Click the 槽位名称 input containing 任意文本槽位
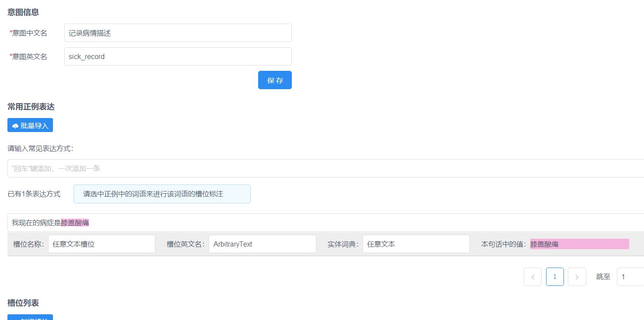 tap(101, 243)
